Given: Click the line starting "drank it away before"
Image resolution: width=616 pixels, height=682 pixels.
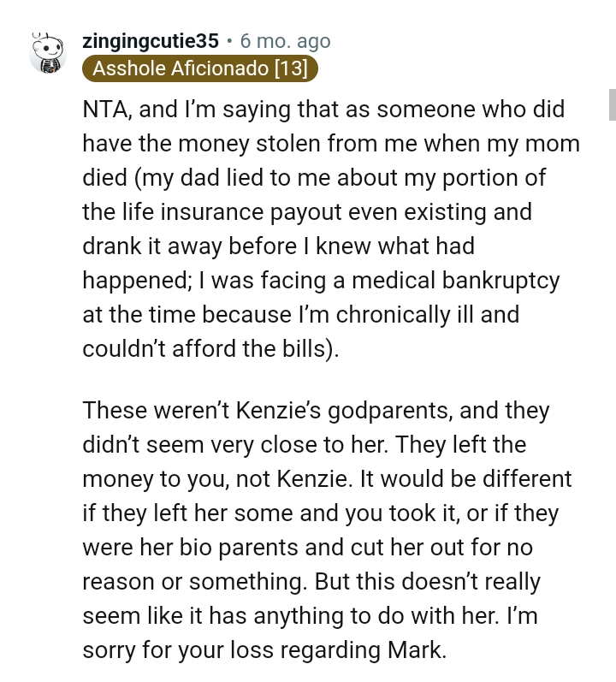Looking at the screenshot, I should (277, 246).
